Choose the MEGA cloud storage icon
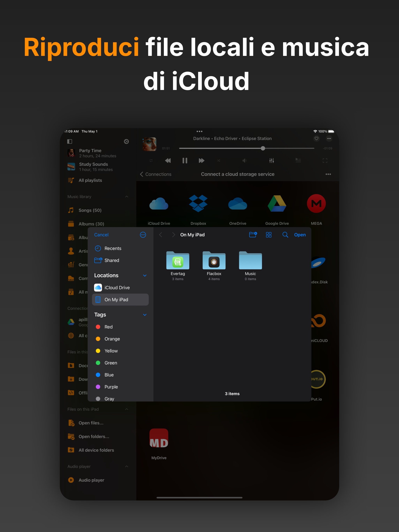The width and height of the screenshot is (399, 532). click(x=316, y=204)
